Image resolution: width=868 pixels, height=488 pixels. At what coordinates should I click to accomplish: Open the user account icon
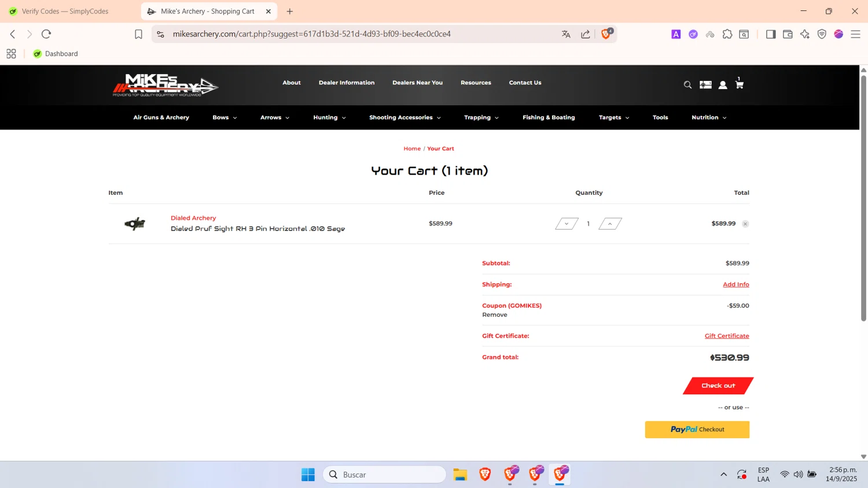click(723, 85)
